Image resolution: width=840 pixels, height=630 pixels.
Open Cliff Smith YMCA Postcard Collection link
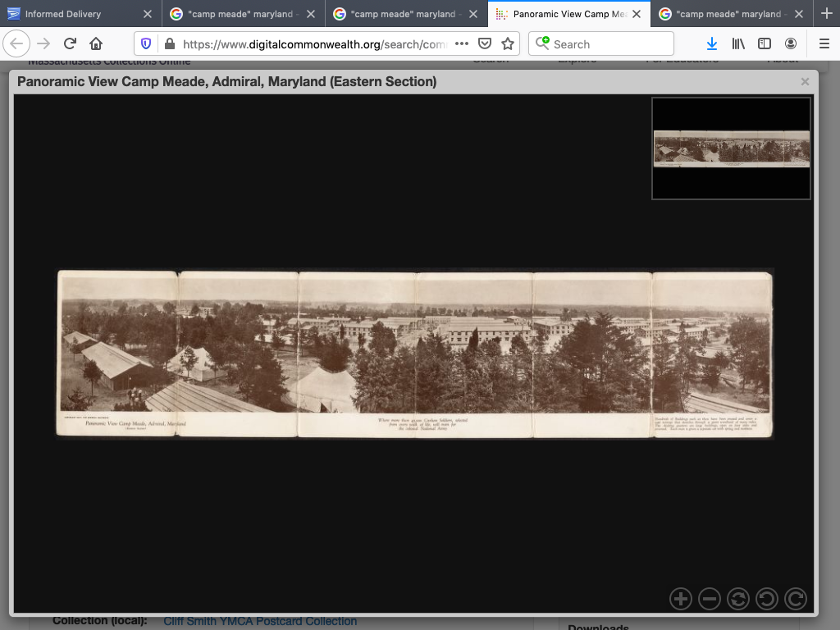(260, 621)
